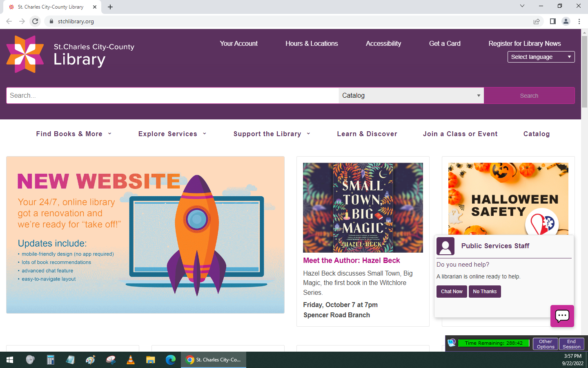Reload the page with the refresh icon
This screenshot has width=588, height=368.
click(36, 21)
